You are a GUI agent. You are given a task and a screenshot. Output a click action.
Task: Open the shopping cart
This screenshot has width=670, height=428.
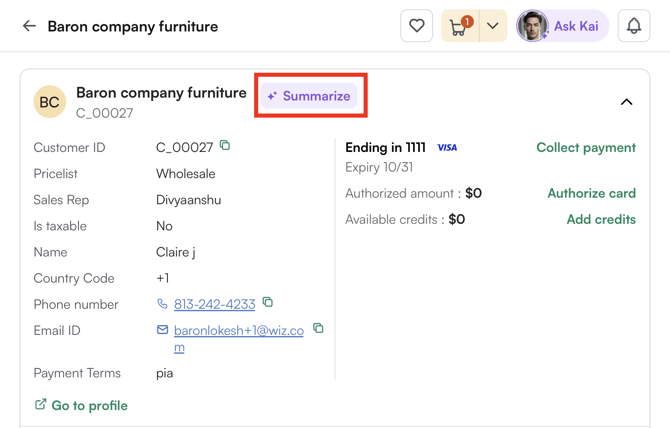coord(459,26)
